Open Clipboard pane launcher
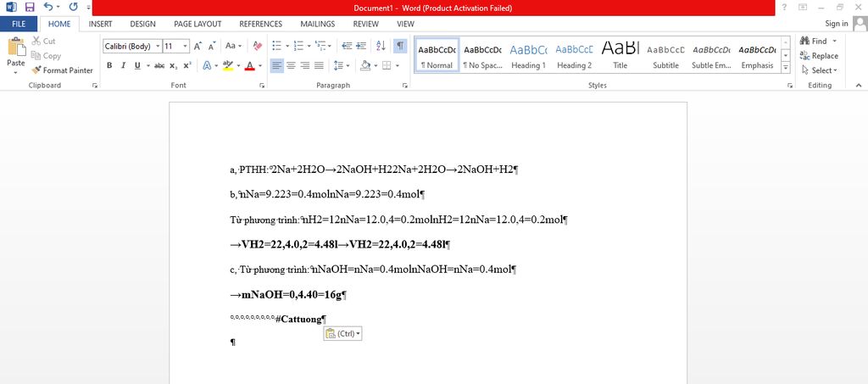 click(x=95, y=86)
